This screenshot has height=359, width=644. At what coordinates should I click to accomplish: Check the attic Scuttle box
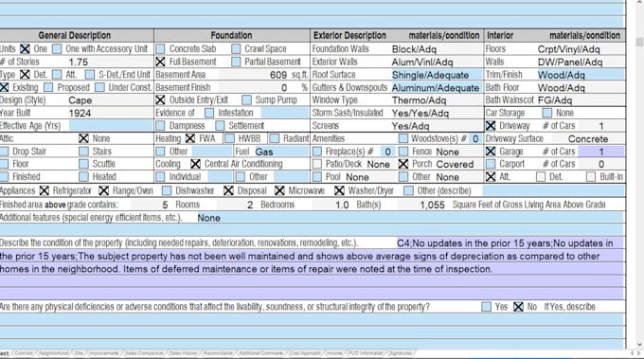coord(83,164)
